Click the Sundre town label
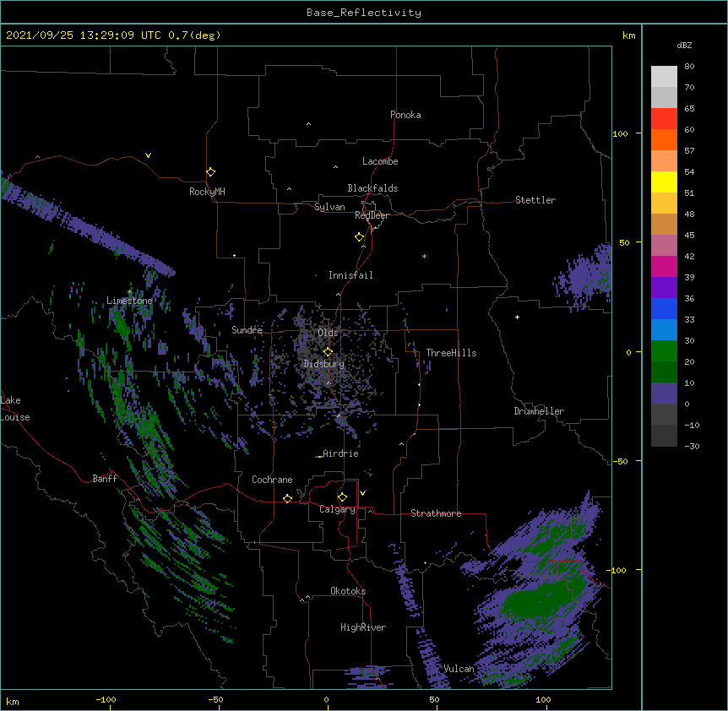 247,330
